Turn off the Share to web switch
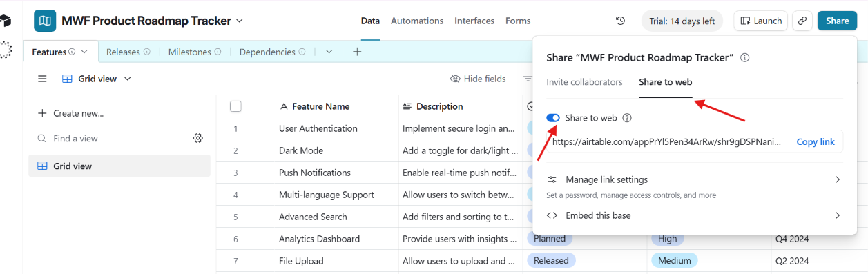 click(x=553, y=118)
